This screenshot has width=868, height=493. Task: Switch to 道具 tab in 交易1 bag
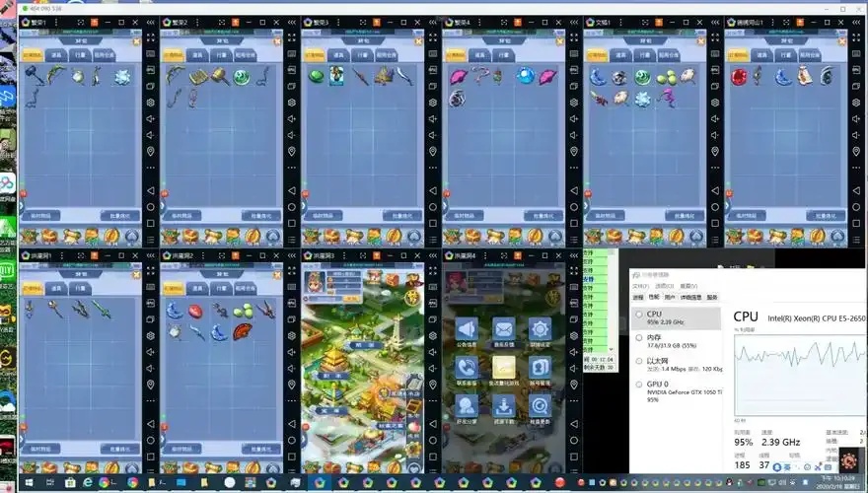[621, 55]
